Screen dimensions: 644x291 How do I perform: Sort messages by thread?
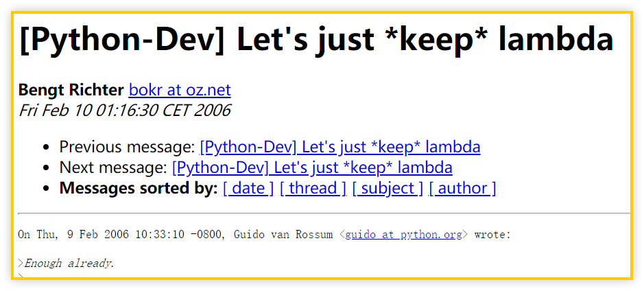point(313,188)
